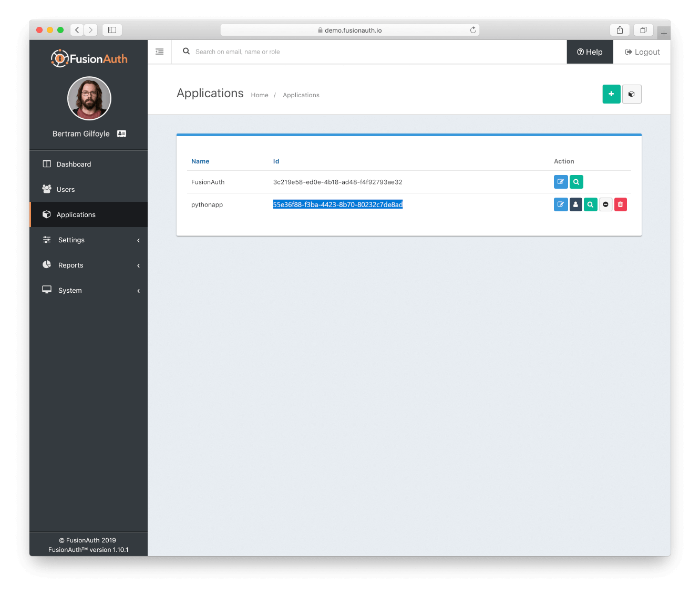This screenshot has height=595, width=700.
Task: Open the Dashboard menu item
Action: tap(89, 164)
